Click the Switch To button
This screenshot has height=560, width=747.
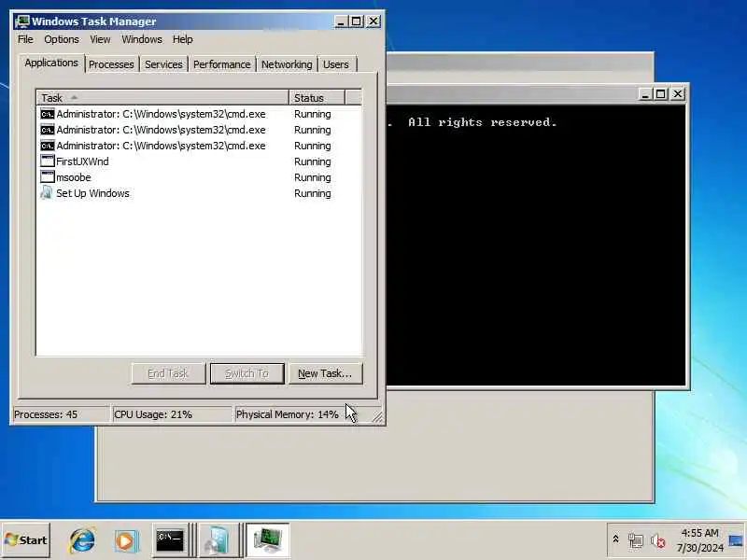[x=247, y=374]
